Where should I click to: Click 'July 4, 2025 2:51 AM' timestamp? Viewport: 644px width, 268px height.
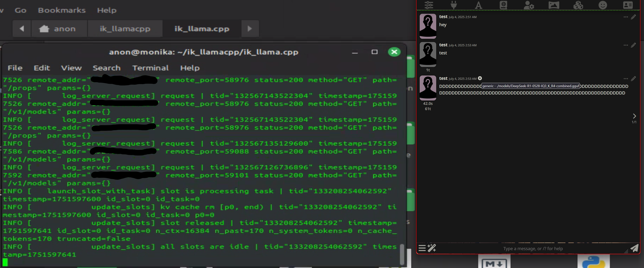click(463, 17)
